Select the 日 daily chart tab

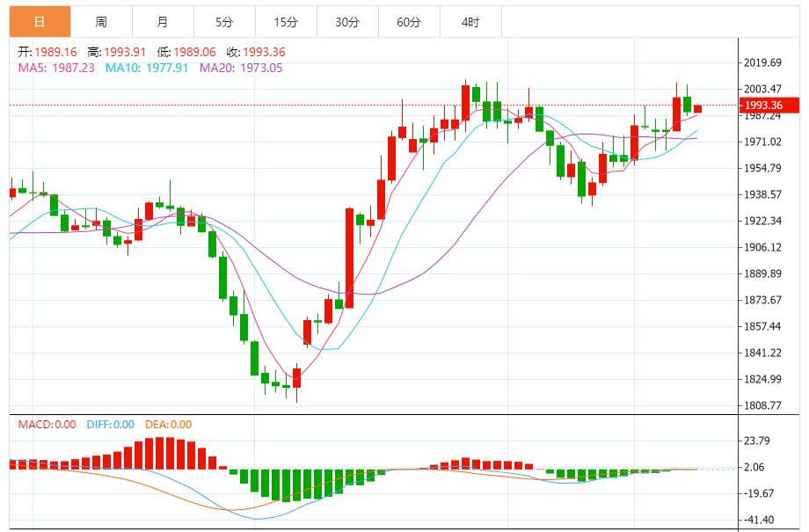40,22
